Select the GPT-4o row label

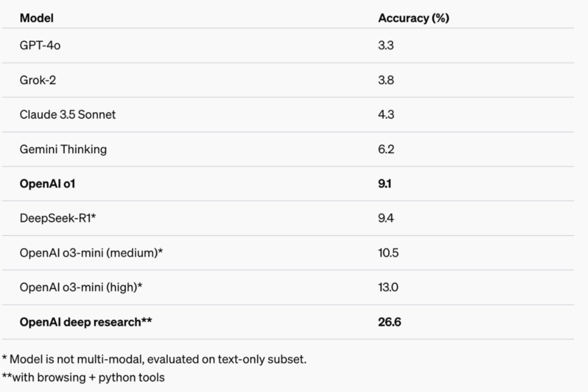pos(40,45)
